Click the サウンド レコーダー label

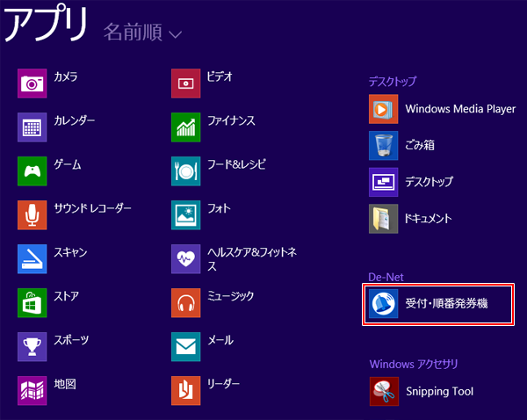pyautogui.click(x=93, y=208)
